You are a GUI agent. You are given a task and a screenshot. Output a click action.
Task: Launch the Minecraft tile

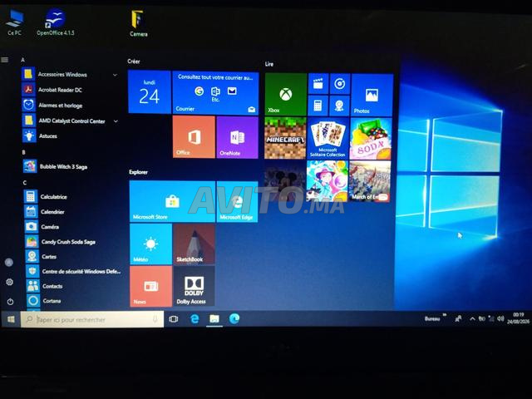click(285, 138)
